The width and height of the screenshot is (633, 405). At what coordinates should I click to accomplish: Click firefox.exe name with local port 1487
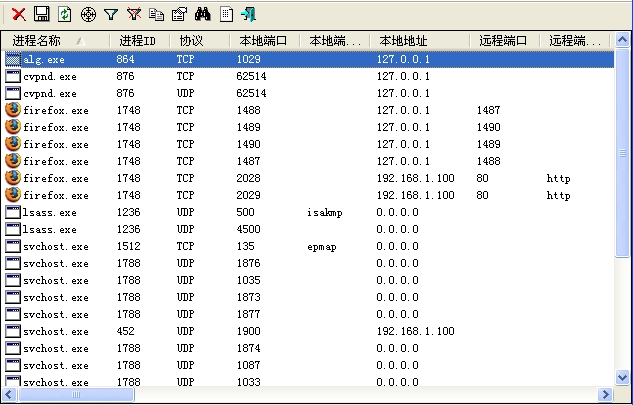coord(56,162)
